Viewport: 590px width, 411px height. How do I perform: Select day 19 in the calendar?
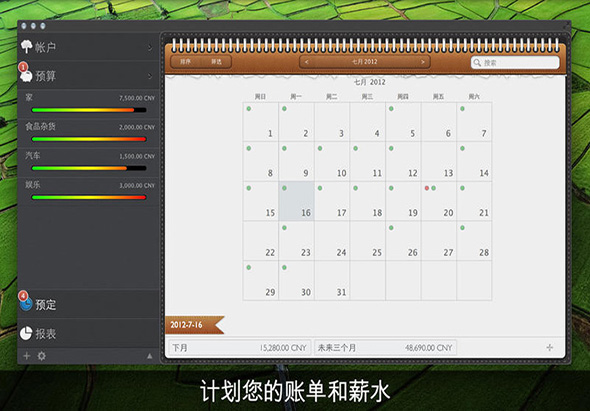[403, 201]
